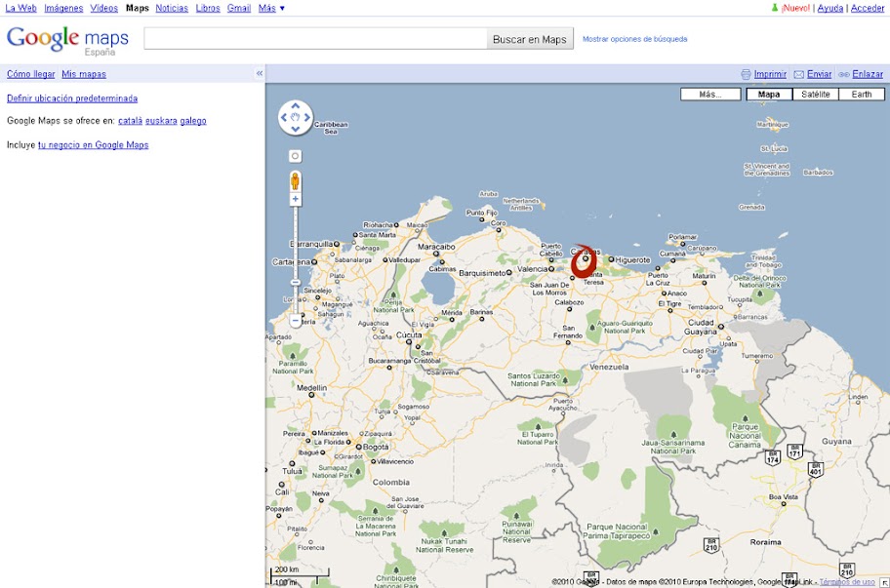Collapse the left panel with the double-arrow

click(260, 73)
